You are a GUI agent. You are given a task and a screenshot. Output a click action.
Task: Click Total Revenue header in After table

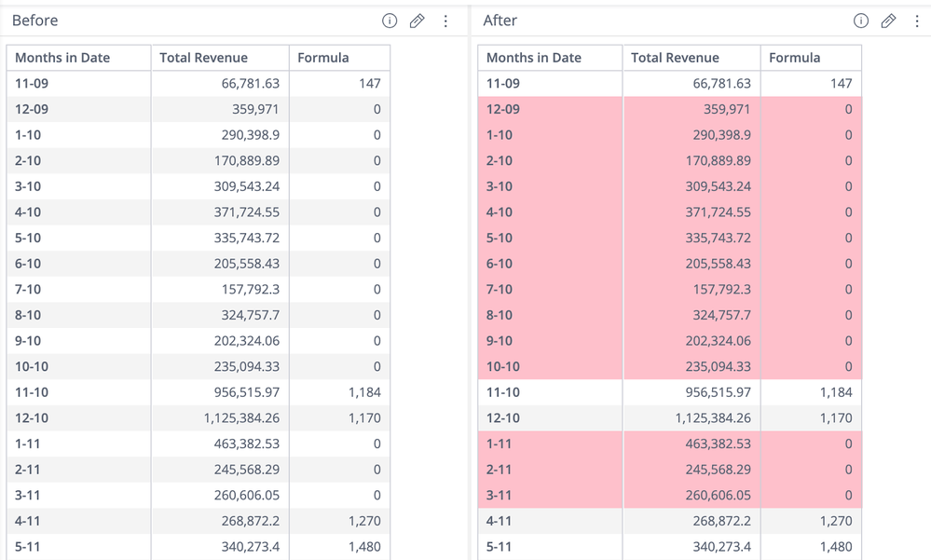pyautogui.click(x=675, y=58)
